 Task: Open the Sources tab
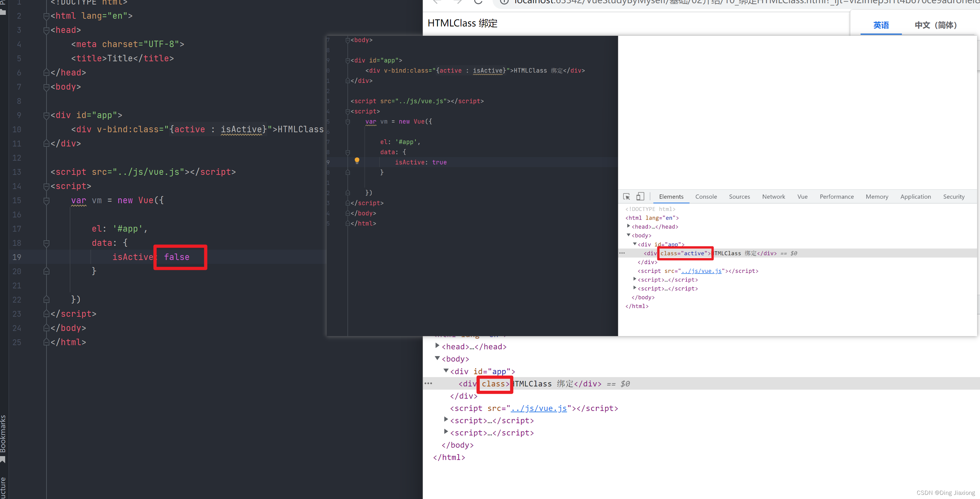739,196
